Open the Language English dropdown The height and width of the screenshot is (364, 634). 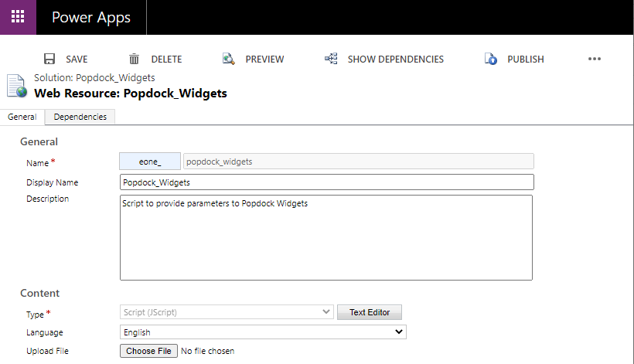click(x=263, y=332)
